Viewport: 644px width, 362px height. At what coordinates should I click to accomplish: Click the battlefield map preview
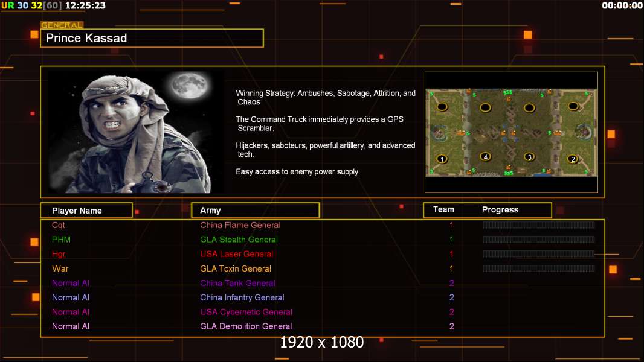point(511,132)
